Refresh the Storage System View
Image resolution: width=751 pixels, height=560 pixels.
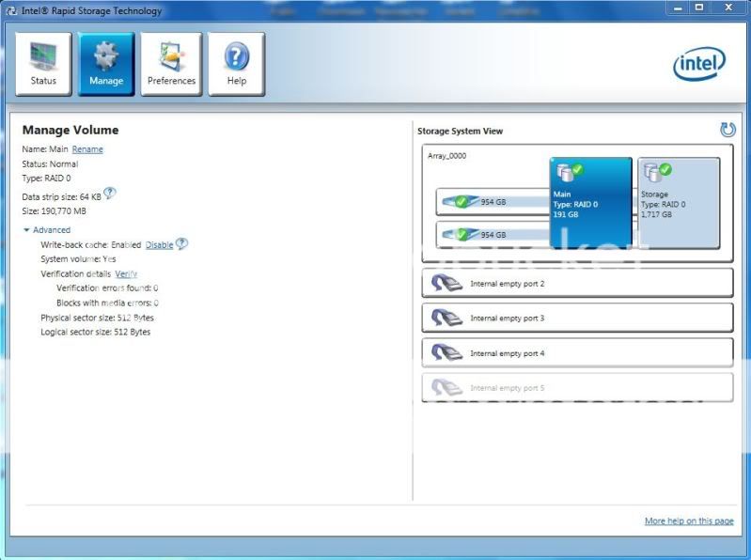pos(727,130)
